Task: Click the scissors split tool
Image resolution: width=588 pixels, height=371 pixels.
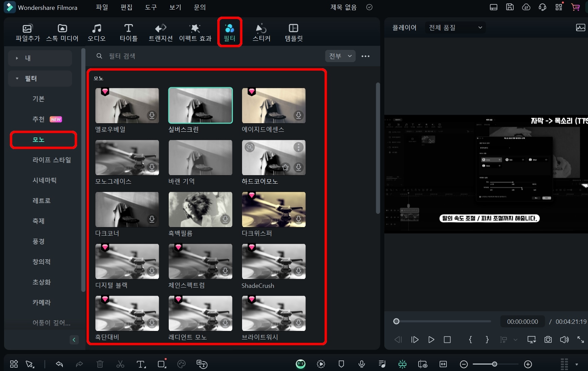Action: pos(120,364)
